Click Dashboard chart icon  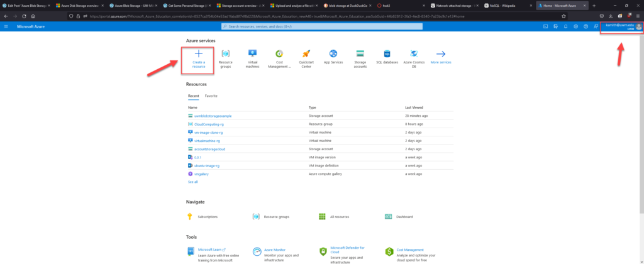[x=388, y=217]
